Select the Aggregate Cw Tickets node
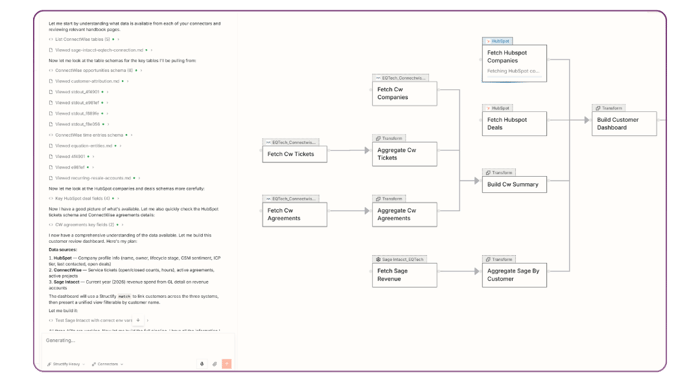Image resolution: width=700 pixels, height=382 pixels. point(404,154)
